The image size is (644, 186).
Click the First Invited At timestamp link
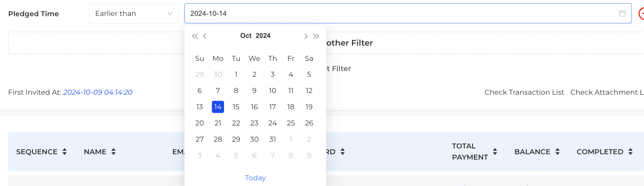(98, 92)
